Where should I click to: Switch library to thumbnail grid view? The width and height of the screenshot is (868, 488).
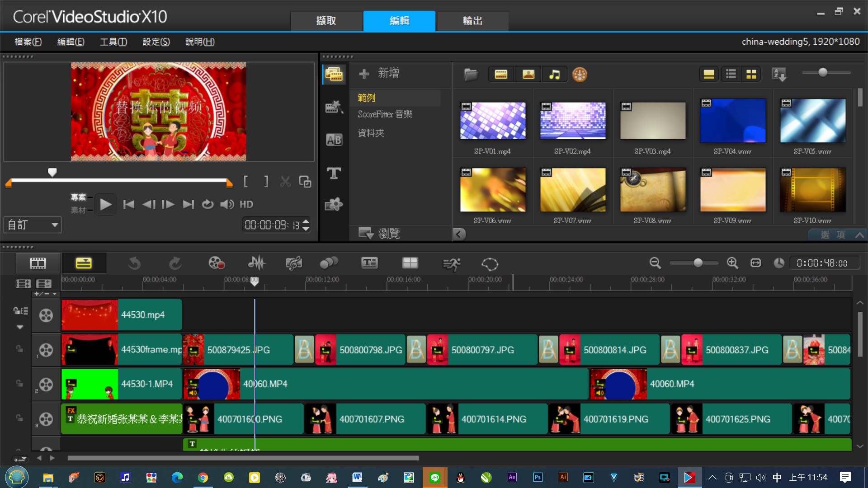[751, 74]
